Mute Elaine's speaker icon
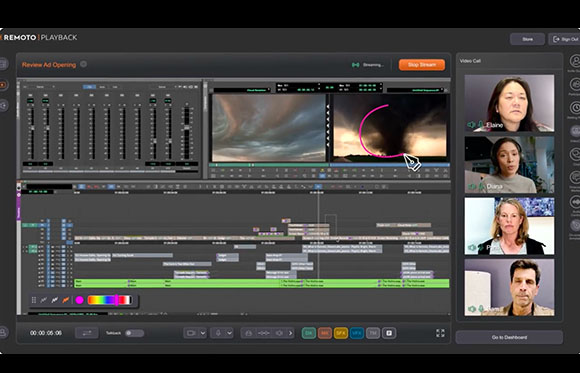 (x=471, y=125)
